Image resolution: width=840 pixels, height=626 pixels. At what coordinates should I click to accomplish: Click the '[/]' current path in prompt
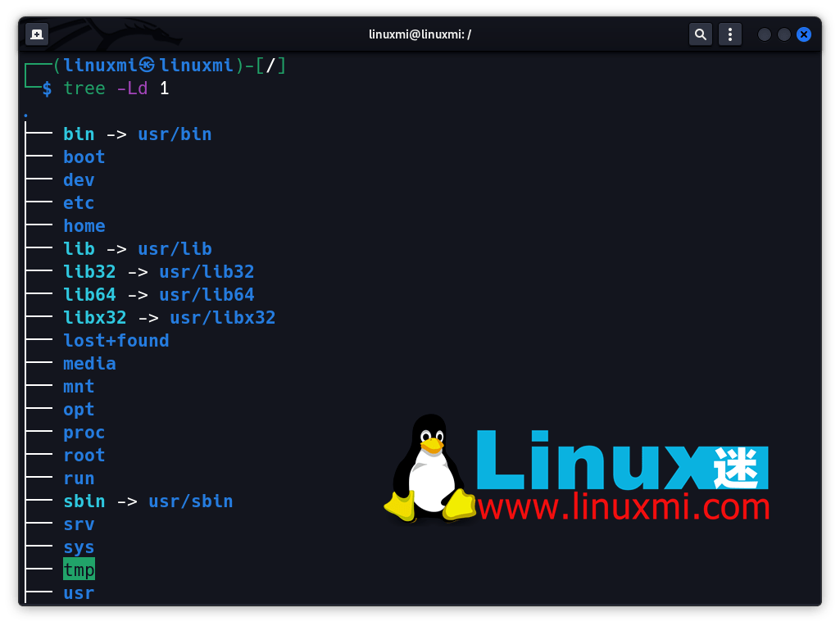270,66
